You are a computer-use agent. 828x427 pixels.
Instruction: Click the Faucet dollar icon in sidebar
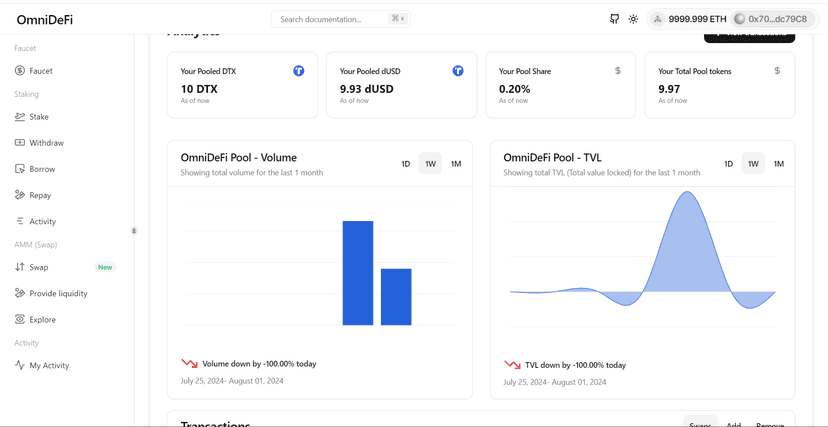tap(20, 71)
